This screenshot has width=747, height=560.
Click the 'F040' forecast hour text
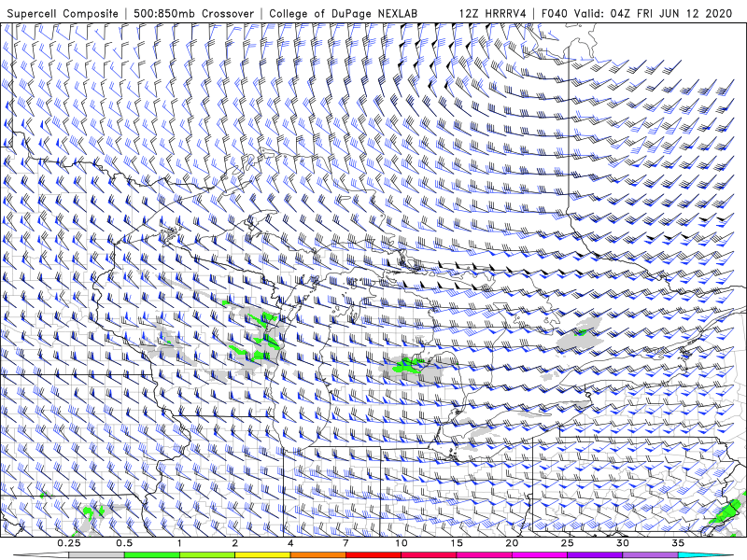[x=555, y=13]
